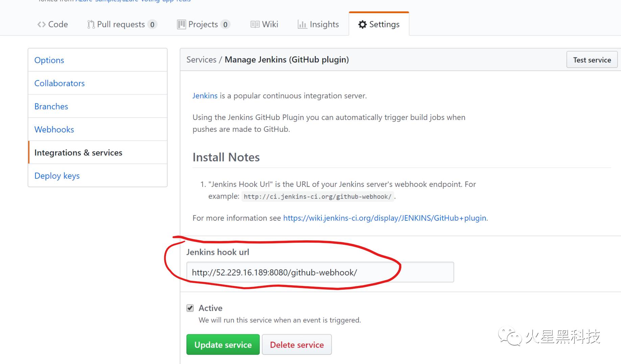Toggle the Active checkbox
The image size is (621, 364).
pos(190,308)
